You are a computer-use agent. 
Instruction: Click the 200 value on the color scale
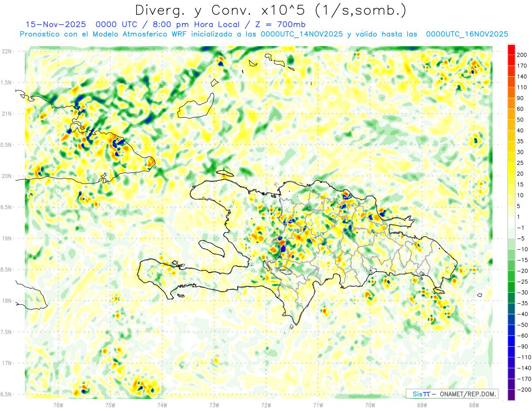[x=521, y=55]
